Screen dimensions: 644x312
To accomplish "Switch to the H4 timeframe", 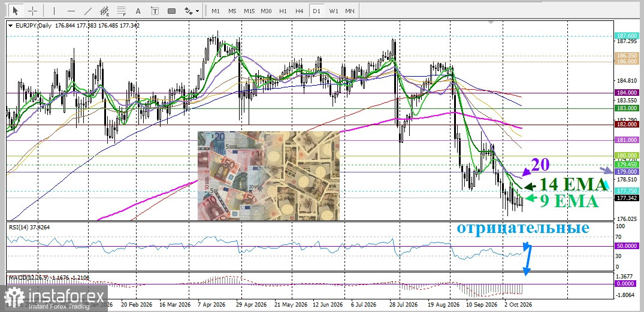I will click(x=300, y=11).
